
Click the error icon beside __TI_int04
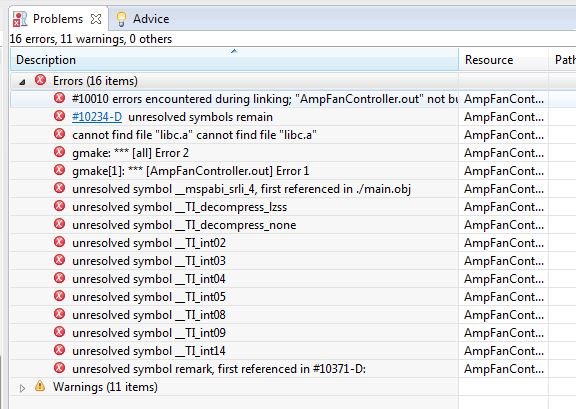point(59,278)
